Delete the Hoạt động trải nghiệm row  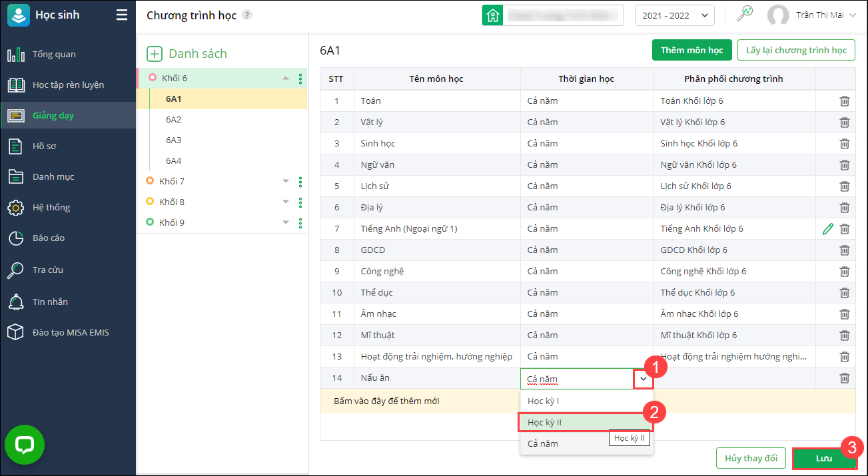(844, 357)
